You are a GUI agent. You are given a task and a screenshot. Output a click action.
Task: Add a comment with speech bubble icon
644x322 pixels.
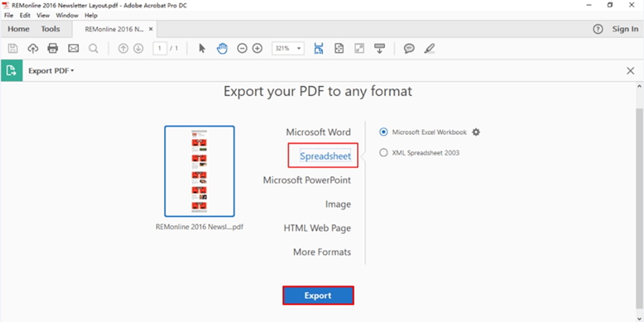tap(409, 49)
